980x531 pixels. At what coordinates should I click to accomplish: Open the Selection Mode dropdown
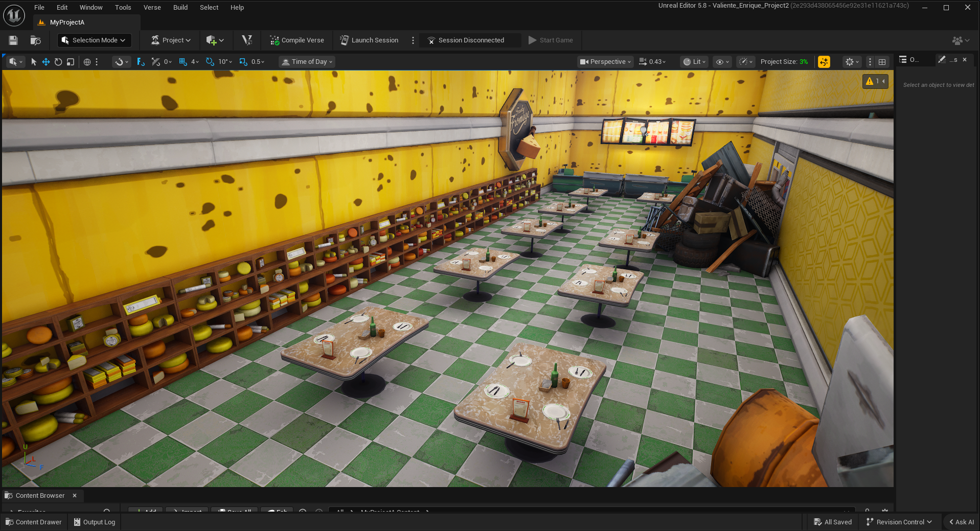pyautogui.click(x=94, y=40)
